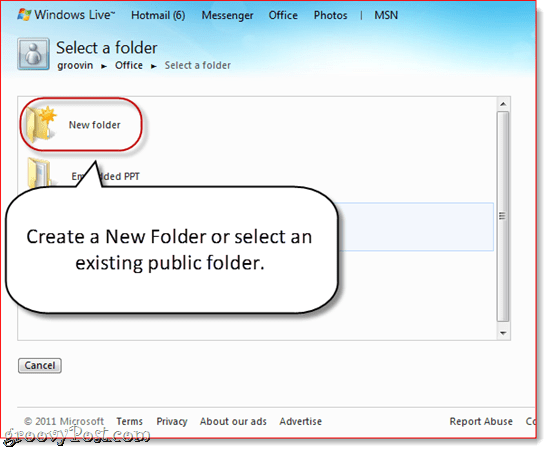
Task: Navigate to groovin breadcrumb
Action: click(x=75, y=66)
